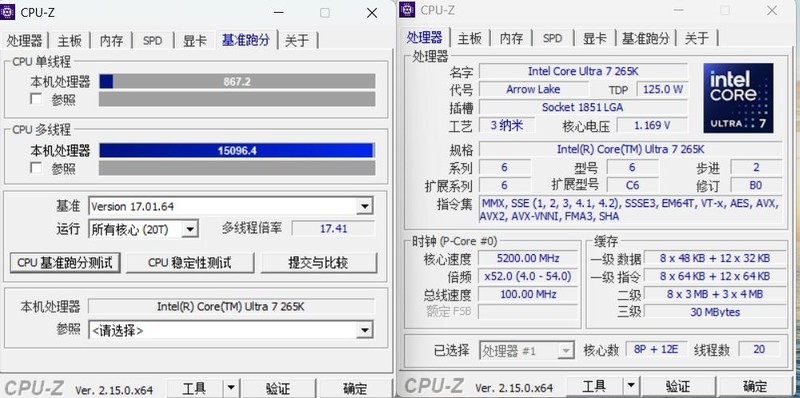Click the 核心数 value 8P + 12E
Screen dimensions: 800x398
[656, 350]
